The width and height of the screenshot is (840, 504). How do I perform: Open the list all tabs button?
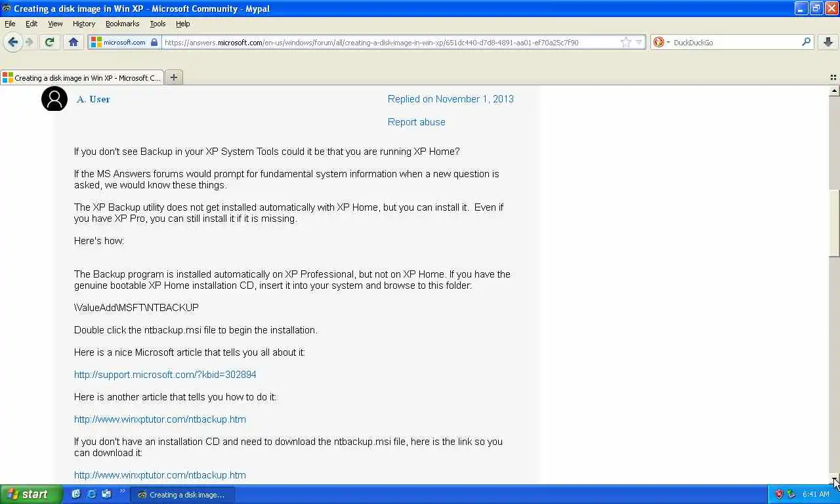(x=833, y=77)
